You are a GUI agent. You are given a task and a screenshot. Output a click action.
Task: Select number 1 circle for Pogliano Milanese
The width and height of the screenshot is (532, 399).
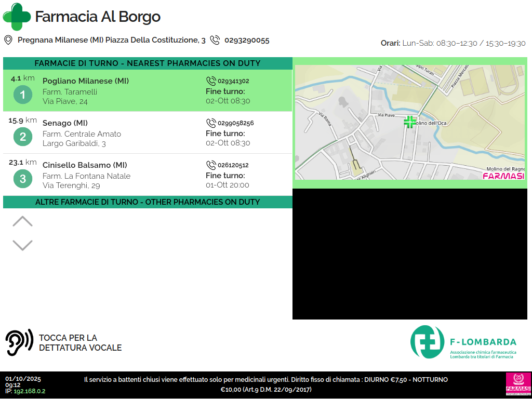(x=22, y=95)
